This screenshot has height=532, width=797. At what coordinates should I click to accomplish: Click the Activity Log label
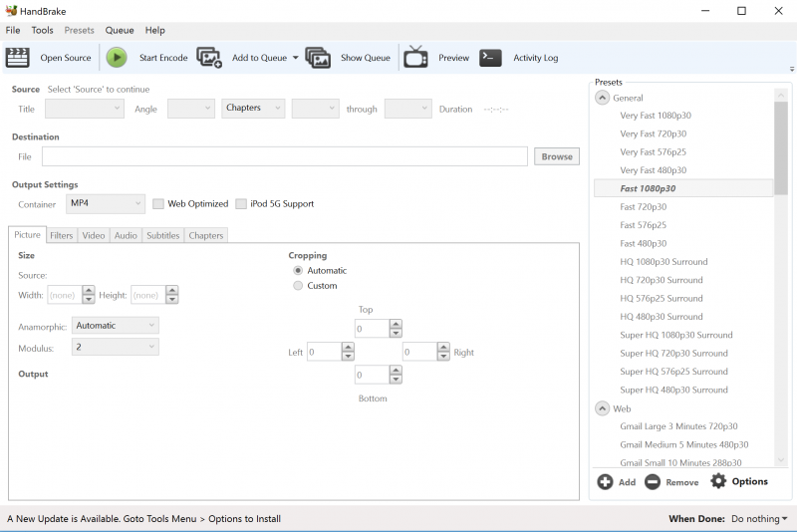535,58
